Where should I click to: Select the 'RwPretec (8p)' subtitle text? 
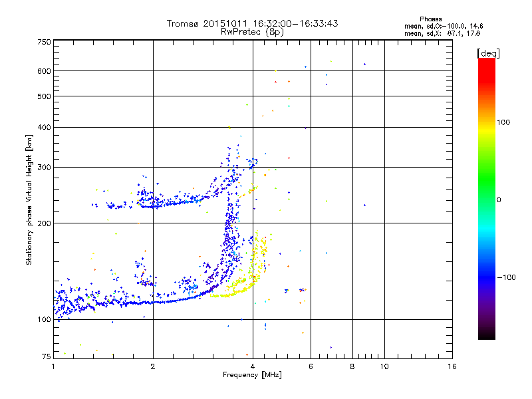point(252,32)
